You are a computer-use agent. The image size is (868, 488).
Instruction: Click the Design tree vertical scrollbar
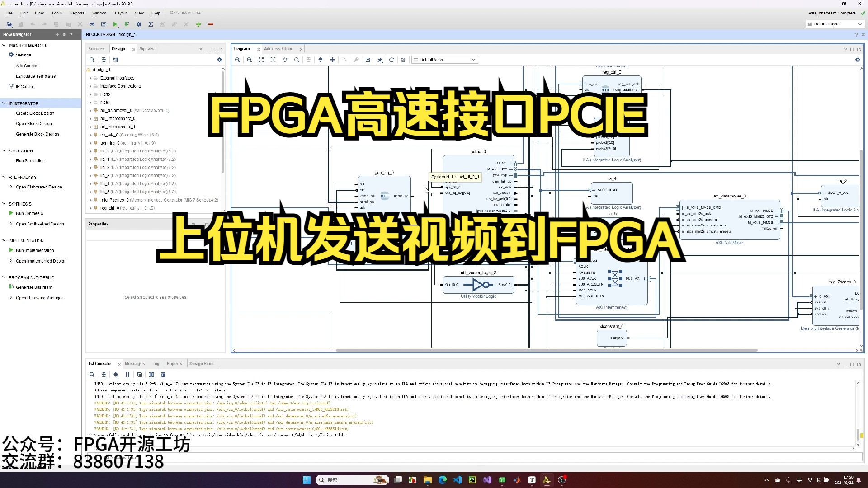pos(223,122)
